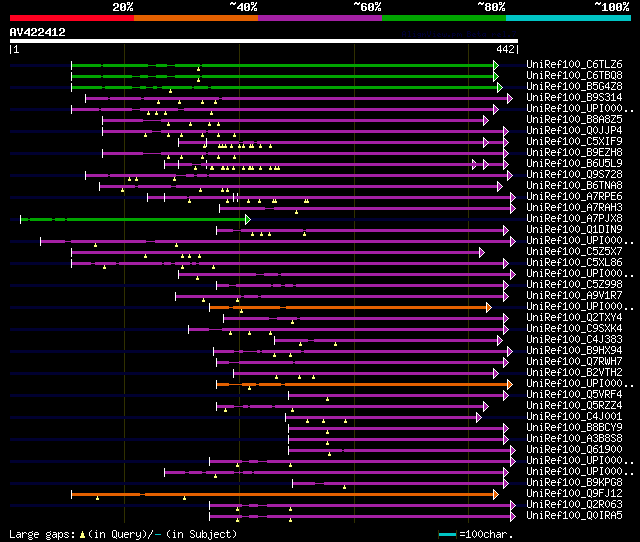
Task: Click the orange arrowhead ending the Q9FJ12 alignment
Action: pyautogui.click(x=496, y=495)
